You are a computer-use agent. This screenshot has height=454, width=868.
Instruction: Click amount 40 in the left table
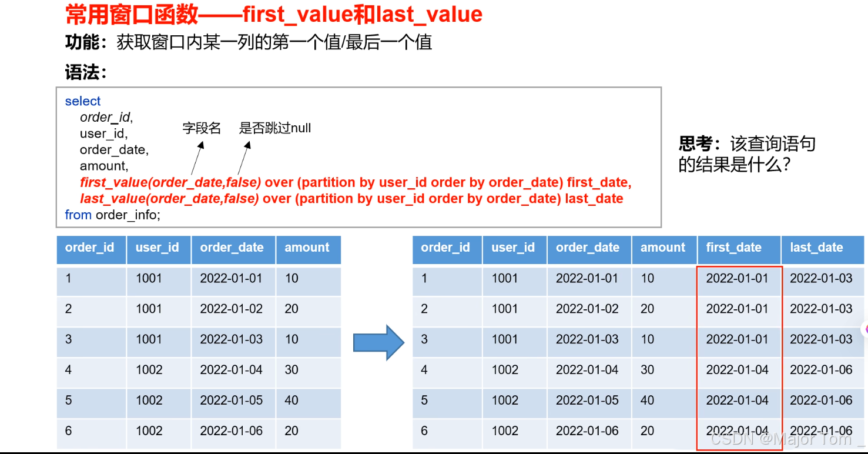291,401
